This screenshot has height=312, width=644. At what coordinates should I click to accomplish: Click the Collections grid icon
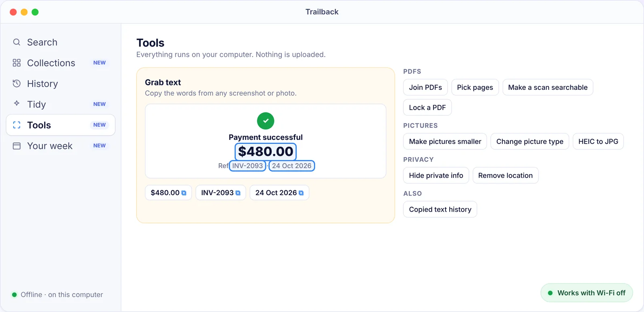tap(17, 63)
